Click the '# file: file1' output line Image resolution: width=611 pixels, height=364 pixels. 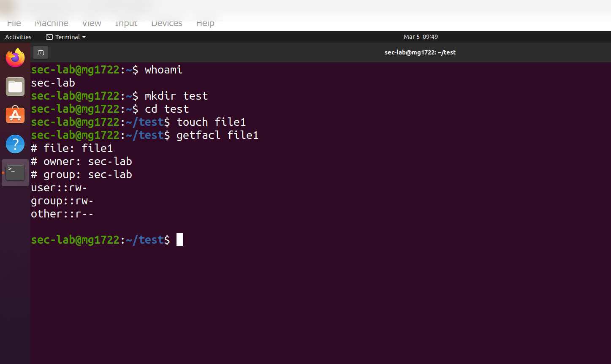tap(72, 148)
